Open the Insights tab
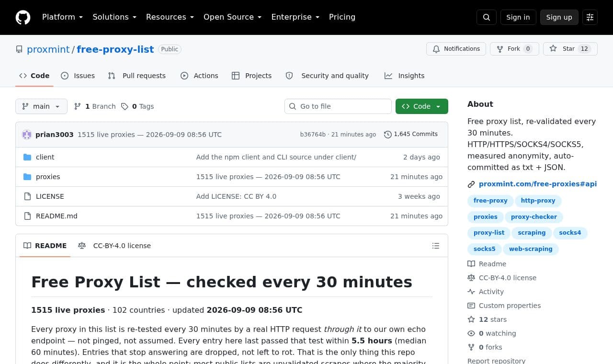613x364 pixels. 405,76
